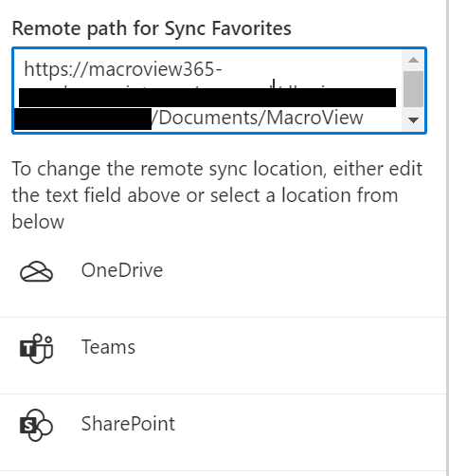This screenshot has width=449, height=476.
Task: Click the SharePoint logo icon
Action: pos(36,425)
